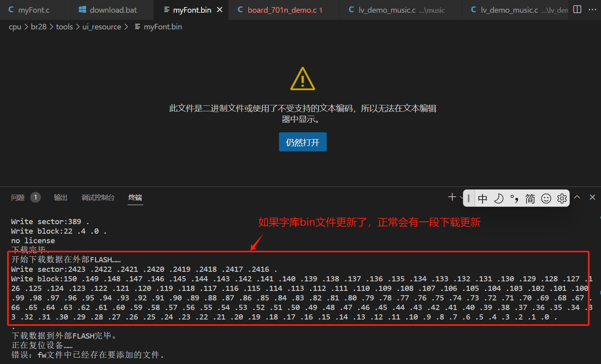Click the tools breadcrumb folder
Viewport: 601px width, 364px height.
click(64, 27)
